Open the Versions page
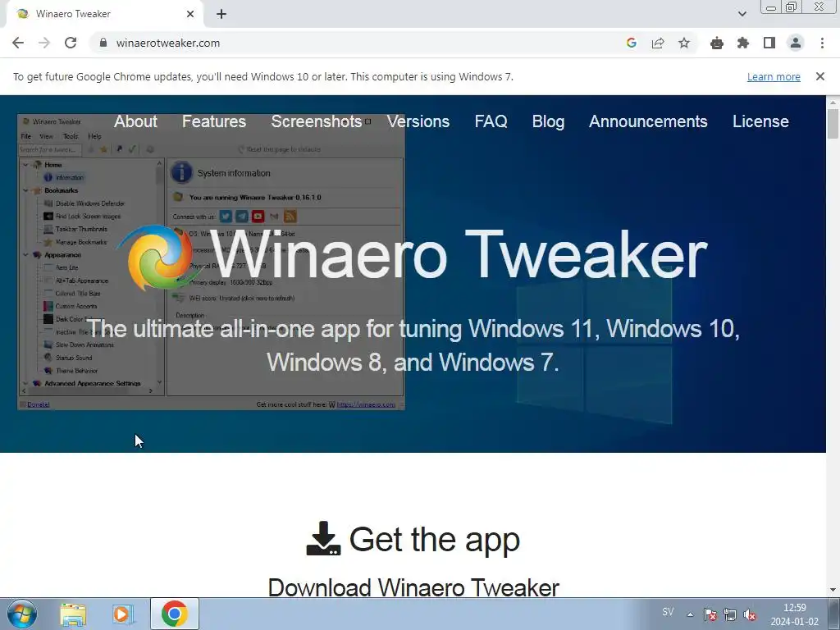Screen dimensions: 840x630 (x=418, y=121)
